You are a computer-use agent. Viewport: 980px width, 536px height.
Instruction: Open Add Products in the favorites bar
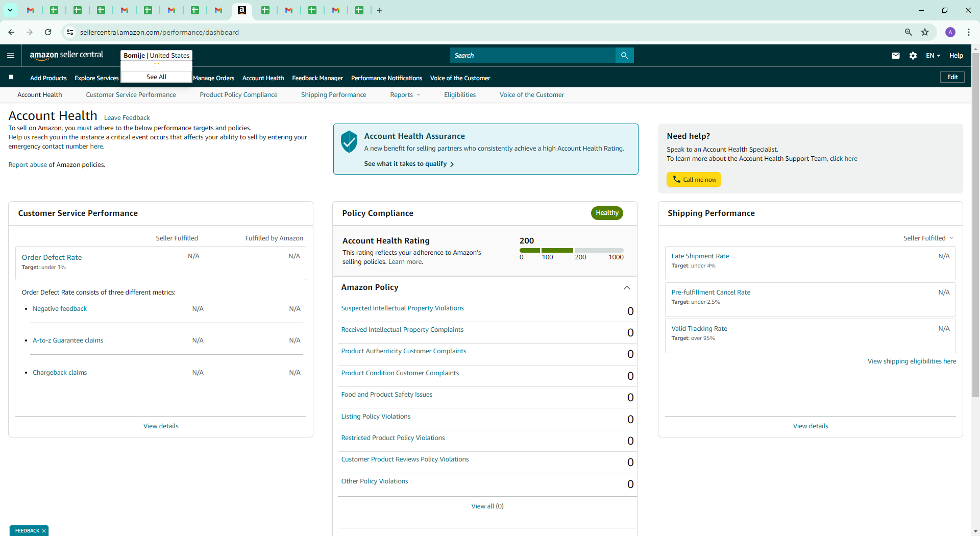[x=48, y=78]
